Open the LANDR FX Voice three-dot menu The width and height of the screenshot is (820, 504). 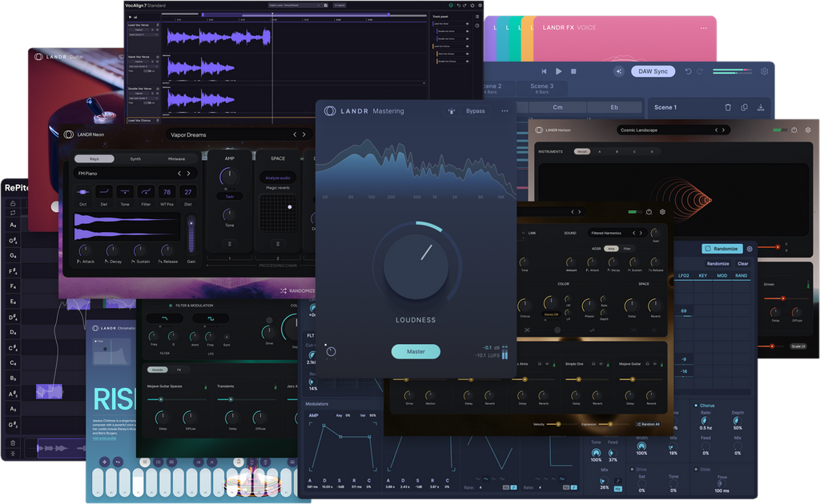click(x=704, y=28)
